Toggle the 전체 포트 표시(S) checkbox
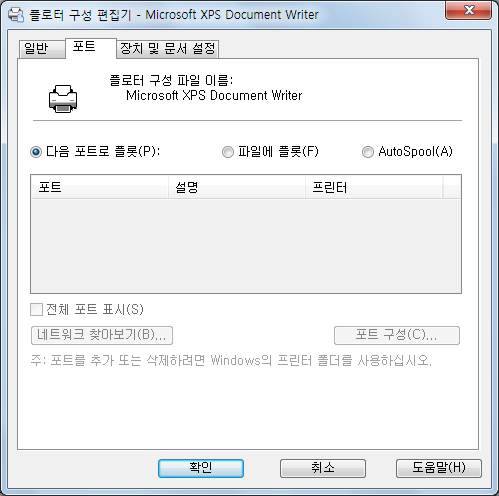 coord(36,309)
